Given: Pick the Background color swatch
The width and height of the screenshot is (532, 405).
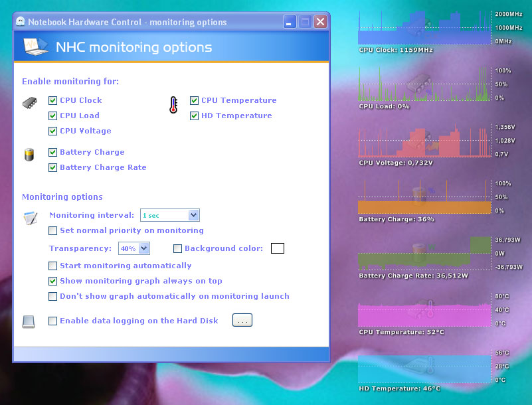Looking at the screenshot, I should click(x=278, y=249).
